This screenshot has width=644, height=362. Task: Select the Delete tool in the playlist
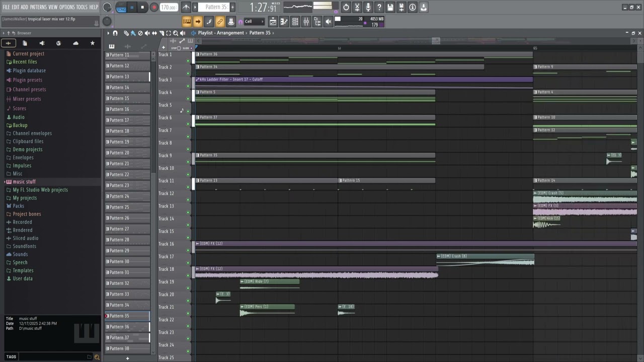click(x=140, y=33)
